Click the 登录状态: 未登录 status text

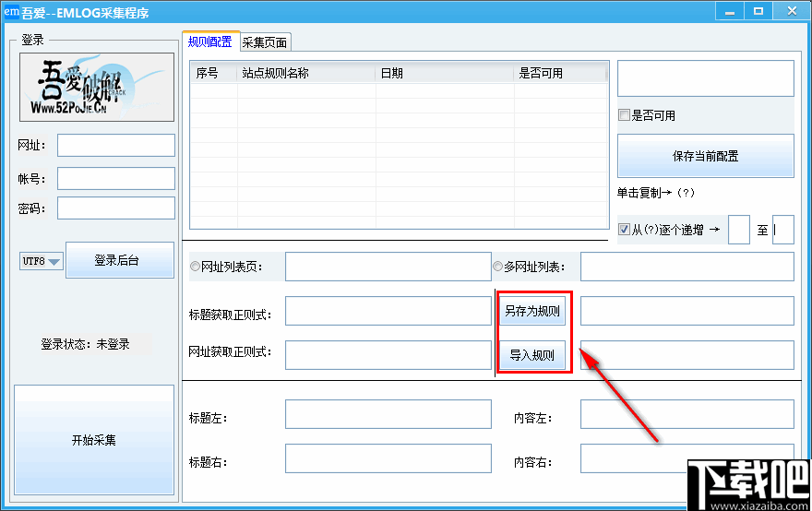point(86,344)
